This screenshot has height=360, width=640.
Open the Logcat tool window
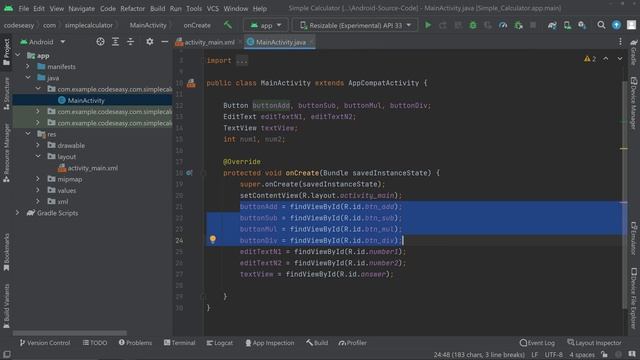pos(220,343)
